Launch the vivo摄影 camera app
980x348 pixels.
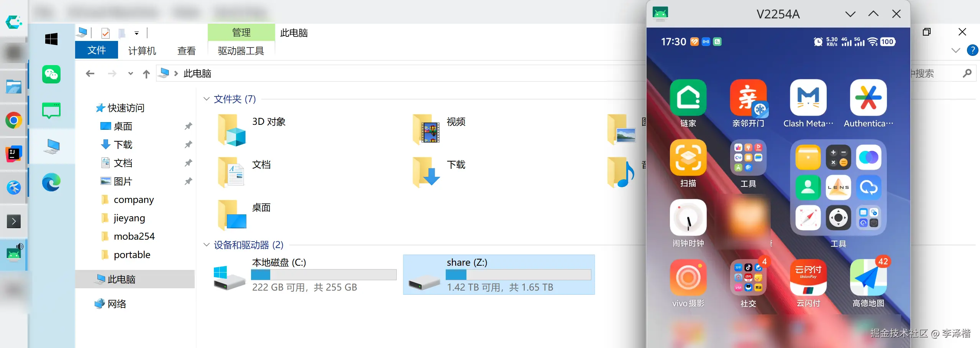click(x=688, y=278)
